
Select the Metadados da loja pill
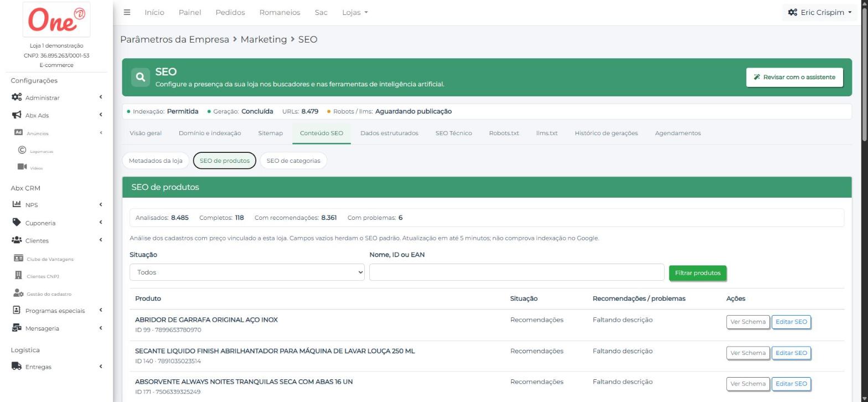pyautogui.click(x=156, y=161)
